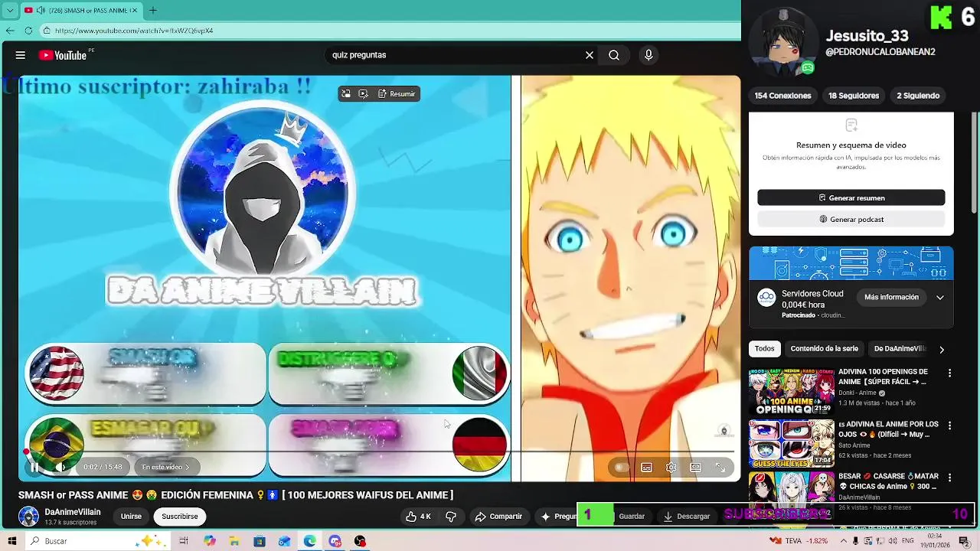The width and height of the screenshot is (980, 551).
Task: Open 'ADIVINA EL ANIME POR LOS OJOS' thumbnail
Action: pos(792,444)
